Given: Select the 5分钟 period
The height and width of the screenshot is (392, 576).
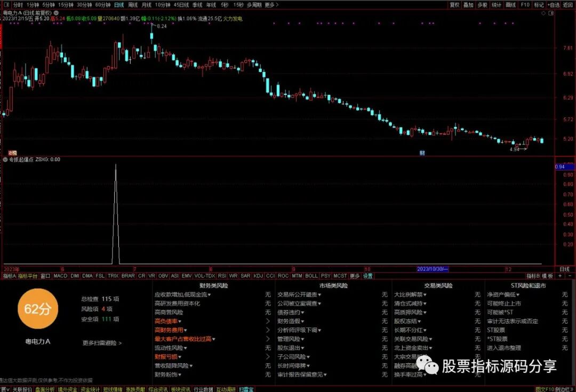Looking at the screenshot, I should click(x=48, y=5).
